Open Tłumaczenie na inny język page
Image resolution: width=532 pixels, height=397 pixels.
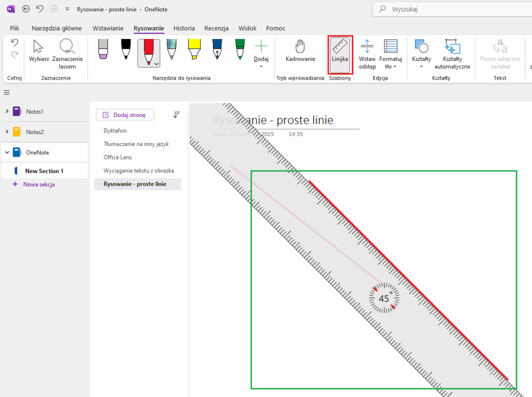(x=137, y=144)
